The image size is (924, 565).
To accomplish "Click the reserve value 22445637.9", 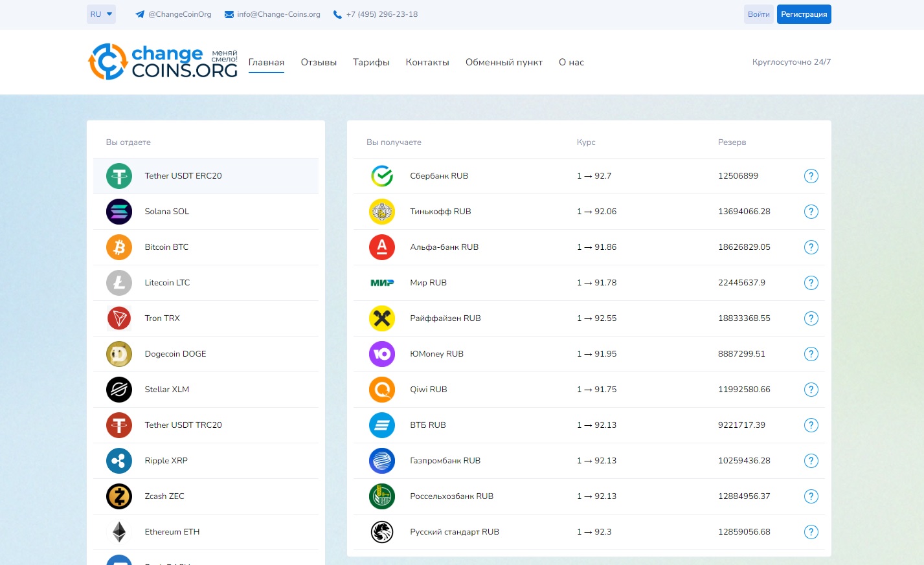I will click(741, 283).
